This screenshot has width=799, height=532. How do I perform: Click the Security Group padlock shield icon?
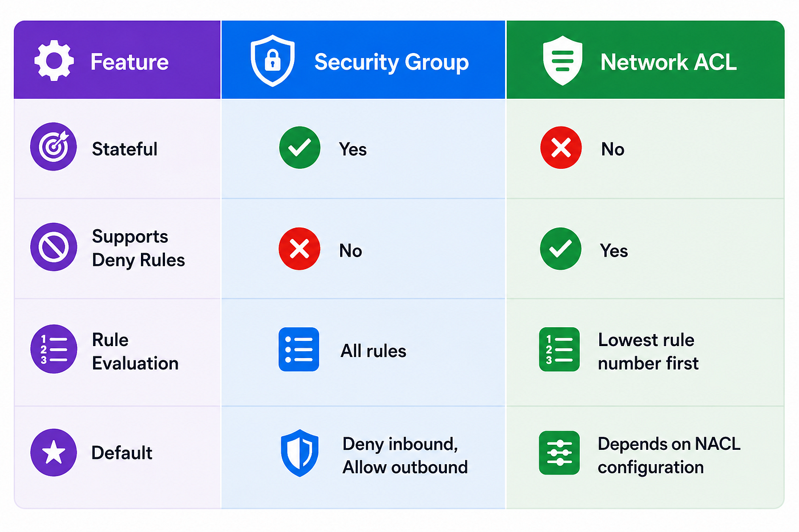tap(273, 60)
